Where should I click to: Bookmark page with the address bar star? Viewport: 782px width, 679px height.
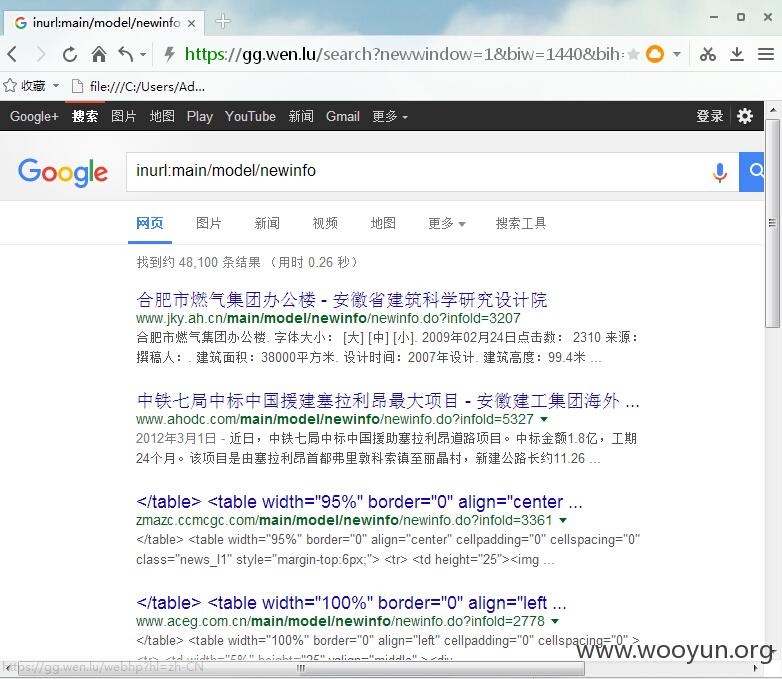point(633,54)
